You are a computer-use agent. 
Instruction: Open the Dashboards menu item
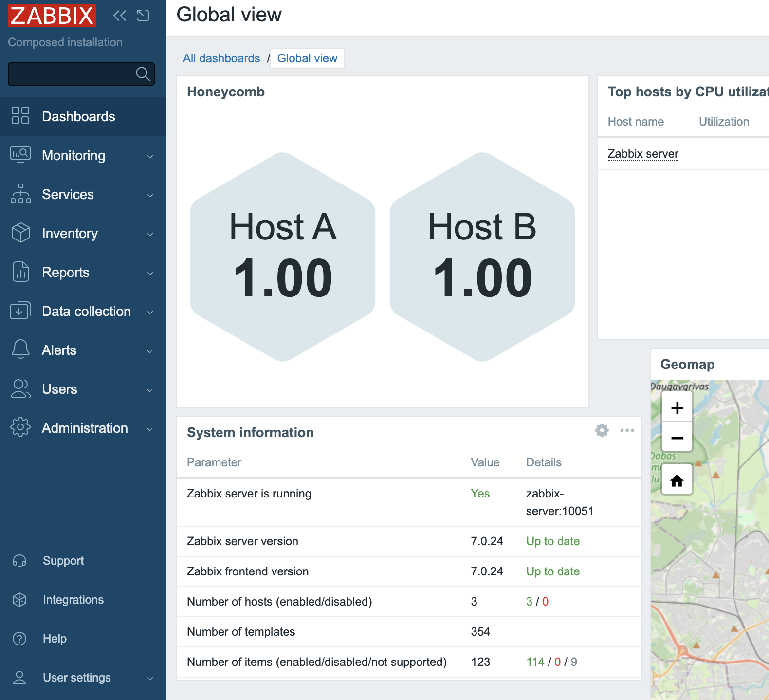[78, 117]
